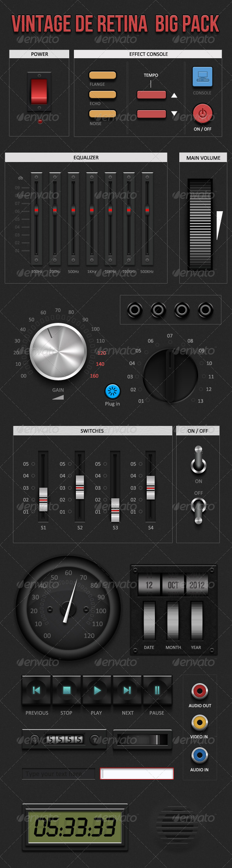Click the fourth audio jack socket
This screenshot has width=232, height=868.
pos(205,310)
